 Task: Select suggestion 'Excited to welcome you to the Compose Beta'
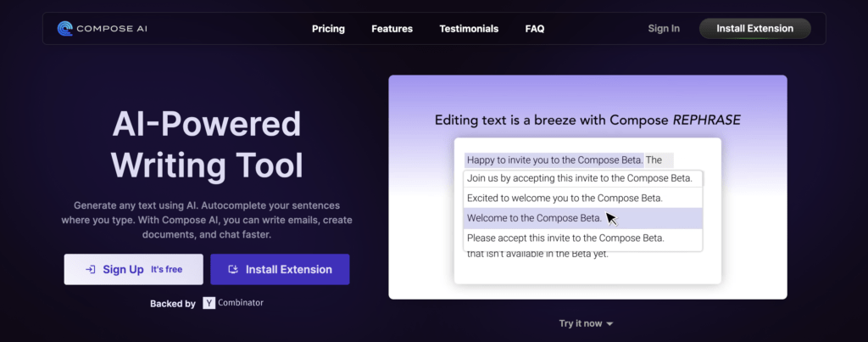[x=583, y=198]
